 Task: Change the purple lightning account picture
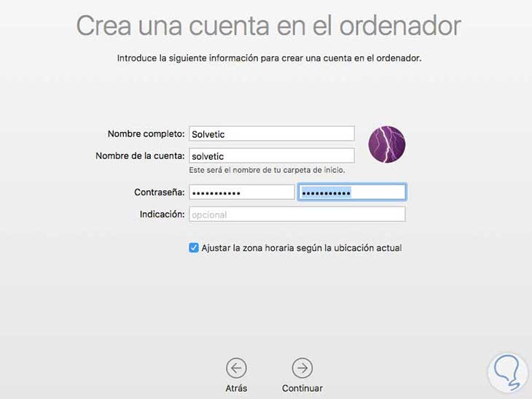click(x=387, y=144)
